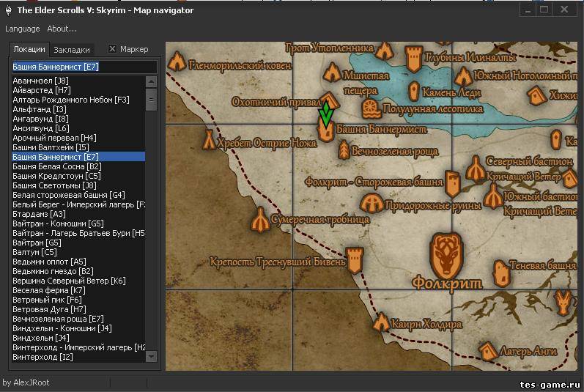
Task: Select the Полулунная лесопилка mill wheel icon
Action: [x=371, y=109]
